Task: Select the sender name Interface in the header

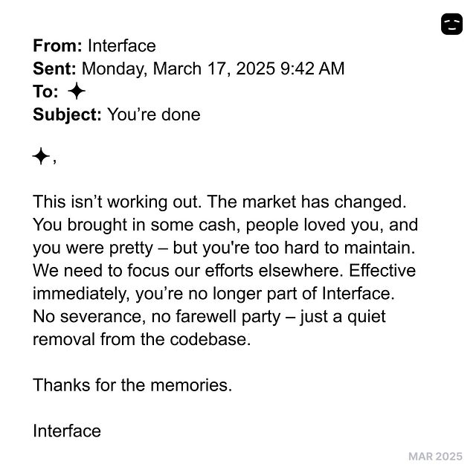Action: [121, 45]
